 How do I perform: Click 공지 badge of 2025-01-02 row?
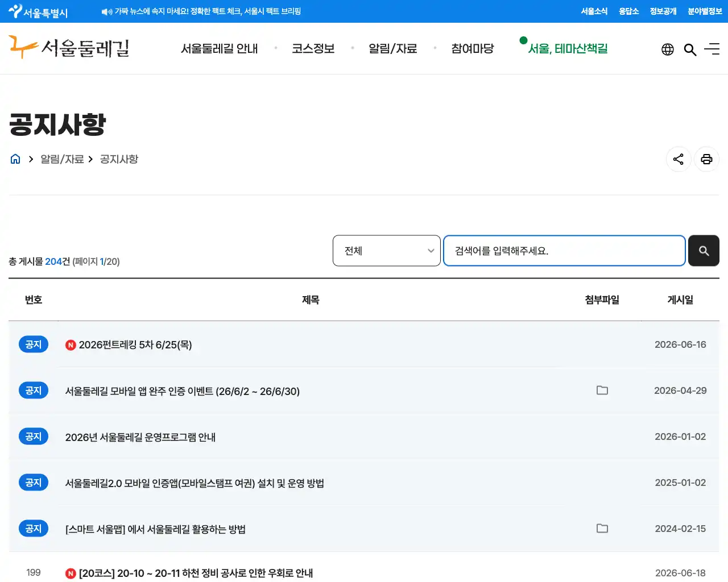coord(34,483)
